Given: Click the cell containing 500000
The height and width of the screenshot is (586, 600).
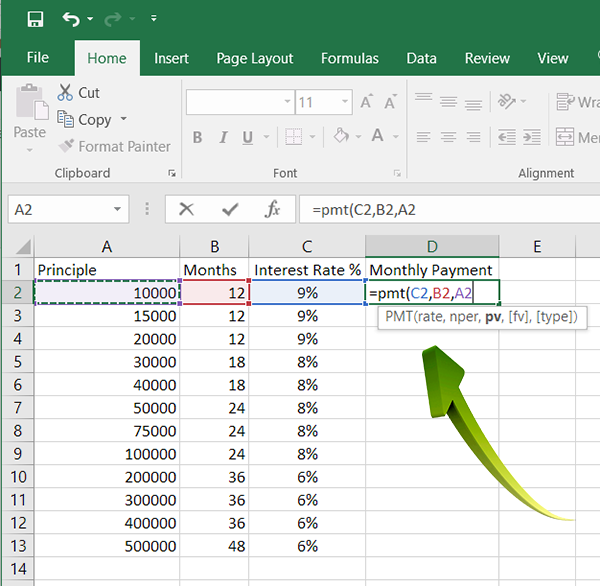Looking at the screenshot, I should 107,546.
